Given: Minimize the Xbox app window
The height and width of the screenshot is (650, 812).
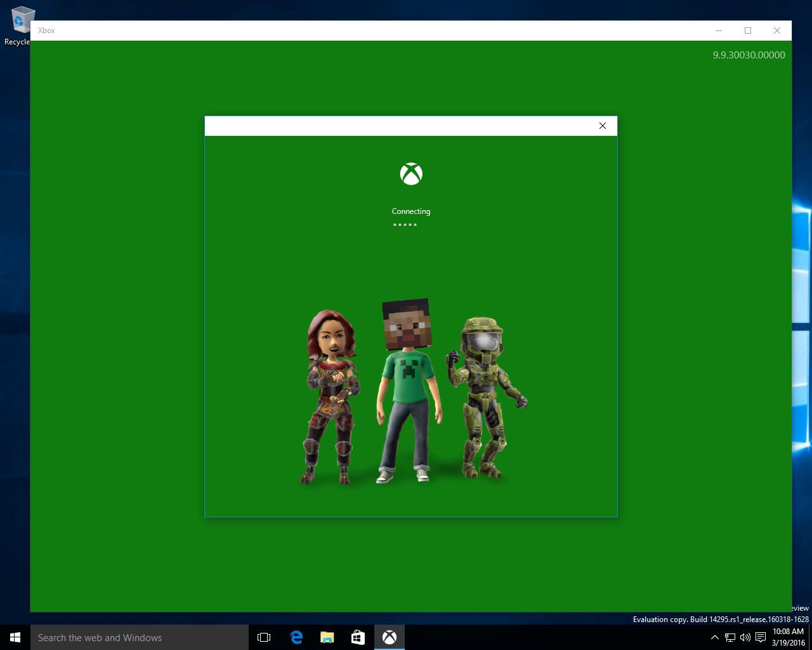Looking at the screenshot, I should 719,30.
